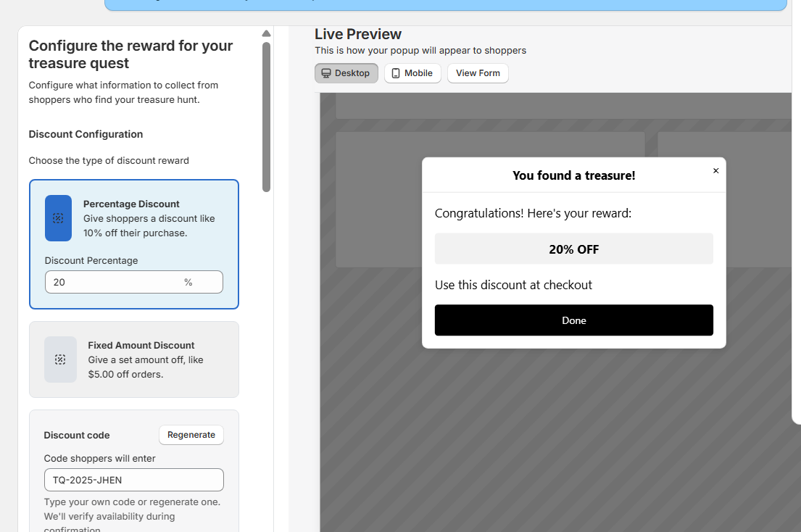Click the 20% OFF reward display
Screen dimensions: 801x532
point(573,249)
